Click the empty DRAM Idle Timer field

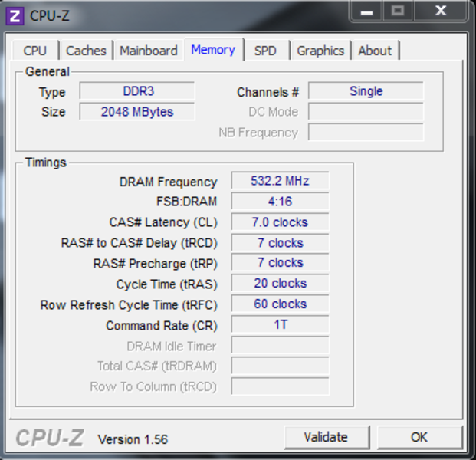(x=280, y=345)
